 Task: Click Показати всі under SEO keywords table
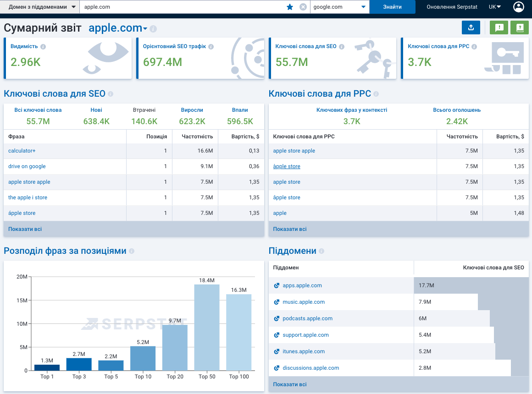[25, 229]
